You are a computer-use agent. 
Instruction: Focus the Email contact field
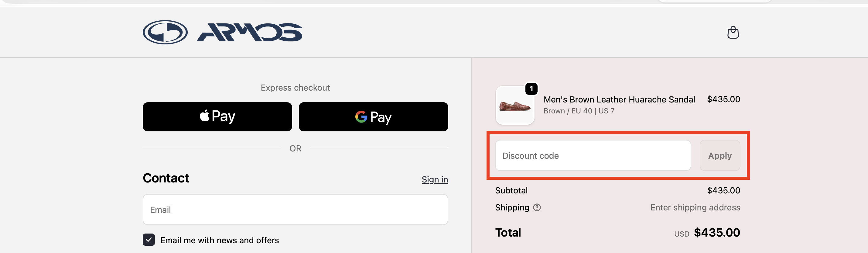295,210
